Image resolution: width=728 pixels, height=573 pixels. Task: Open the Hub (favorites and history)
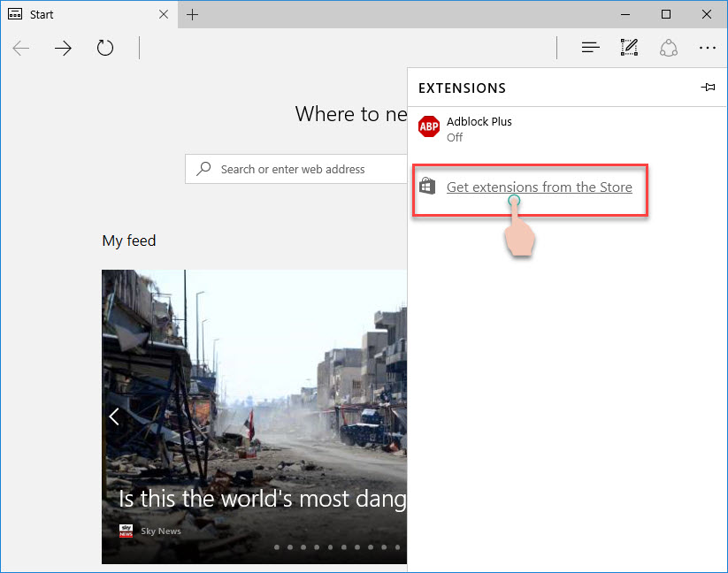[x=591, y=48]
